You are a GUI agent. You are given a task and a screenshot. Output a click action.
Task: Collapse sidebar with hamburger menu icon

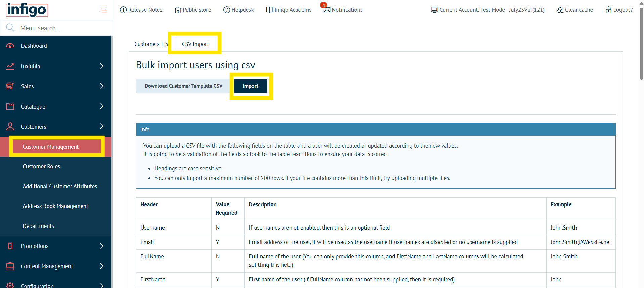click(104, 10)
